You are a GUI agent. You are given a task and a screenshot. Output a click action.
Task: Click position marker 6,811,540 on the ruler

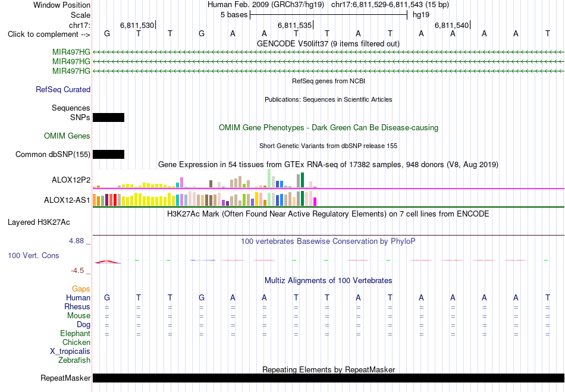[x=452, y=25]
